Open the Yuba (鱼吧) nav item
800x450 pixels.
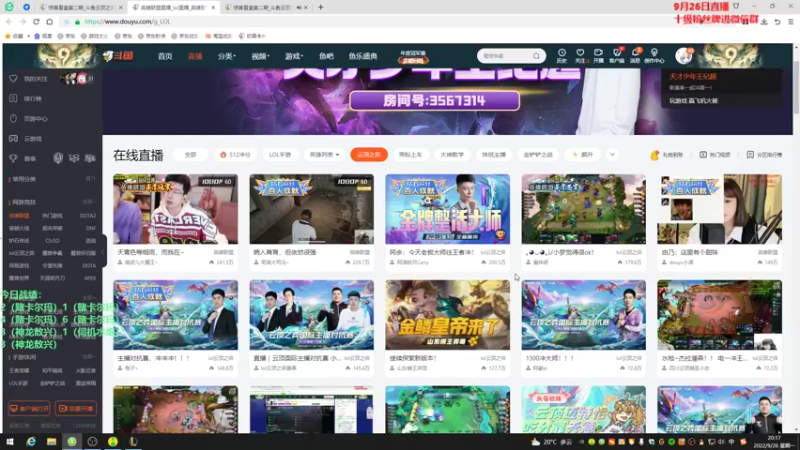pos(326,56)
